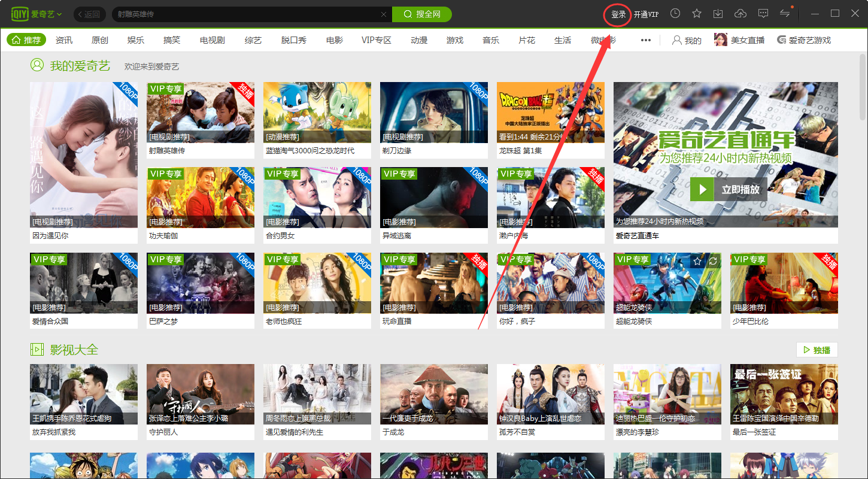Screen dimensions: 868x479
Task: Click the 爱奇艺直通车 title text
Action: point(638,236)
